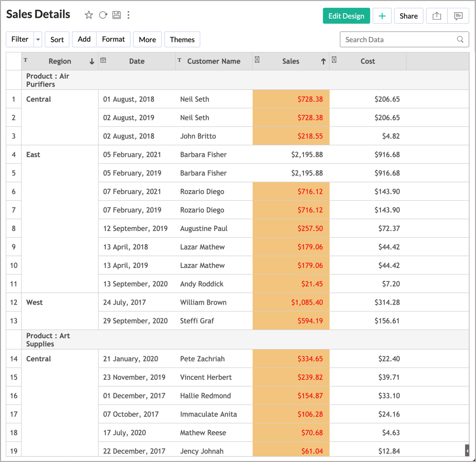Refresh the Sales Details report

click(x=103, y=14)
